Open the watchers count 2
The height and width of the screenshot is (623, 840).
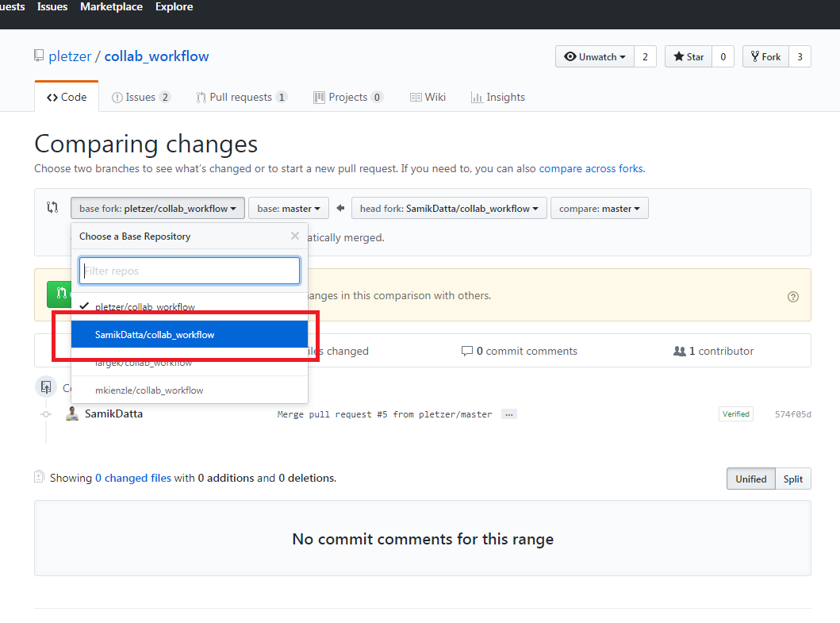(645, 57)
